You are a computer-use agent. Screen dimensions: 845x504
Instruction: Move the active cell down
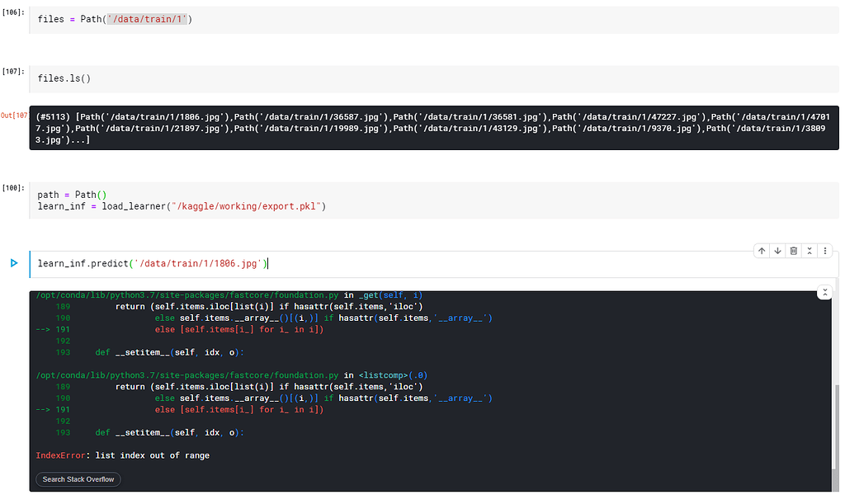click(777, 250)
